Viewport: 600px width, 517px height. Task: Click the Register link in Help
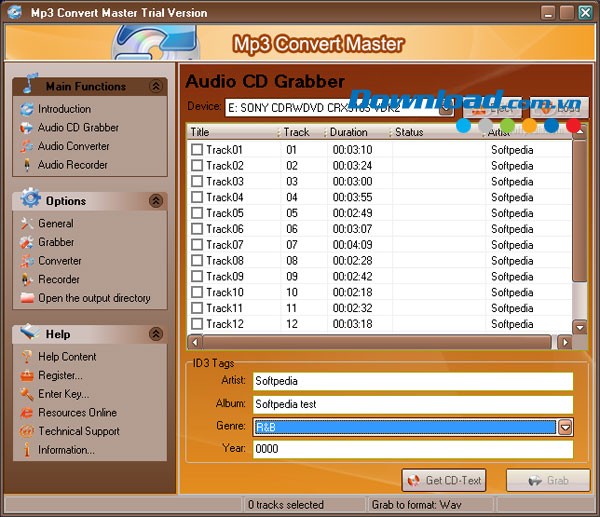point(60,375)
